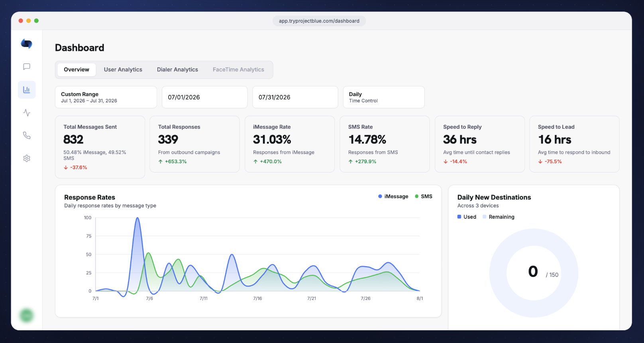644x343 pixels.
Task: Click the +279.9% change indicator
Action: point(363,162)
